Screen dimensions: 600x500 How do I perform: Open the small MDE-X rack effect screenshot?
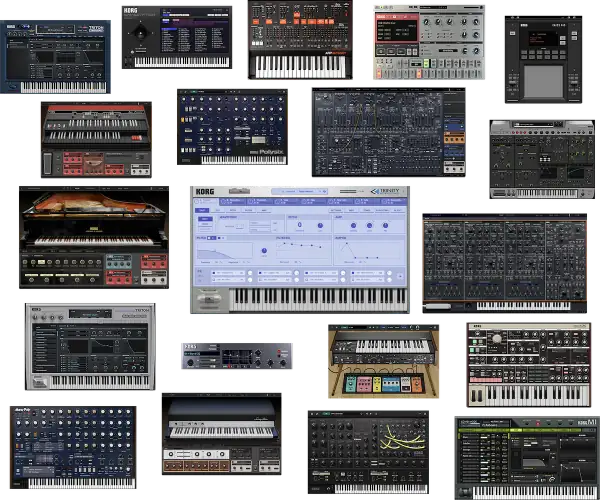236,356
